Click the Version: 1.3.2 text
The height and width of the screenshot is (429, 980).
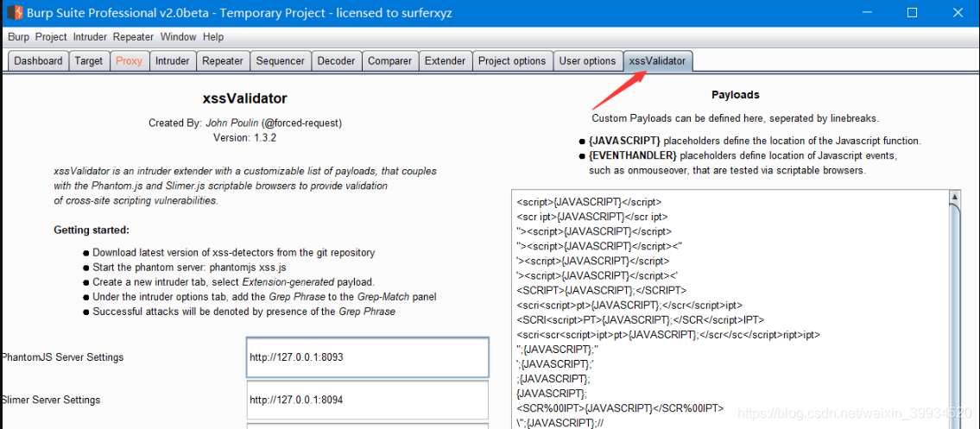[245, 137]
